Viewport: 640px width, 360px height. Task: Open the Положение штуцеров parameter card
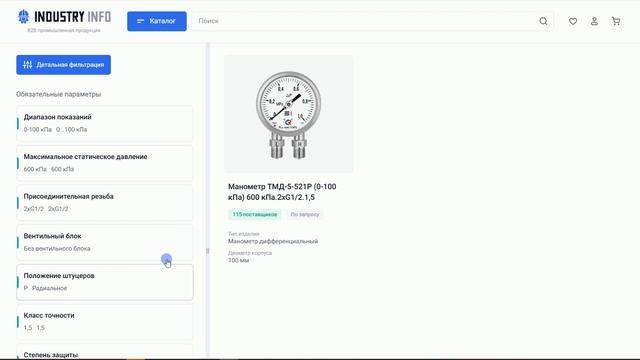point(105,282)
